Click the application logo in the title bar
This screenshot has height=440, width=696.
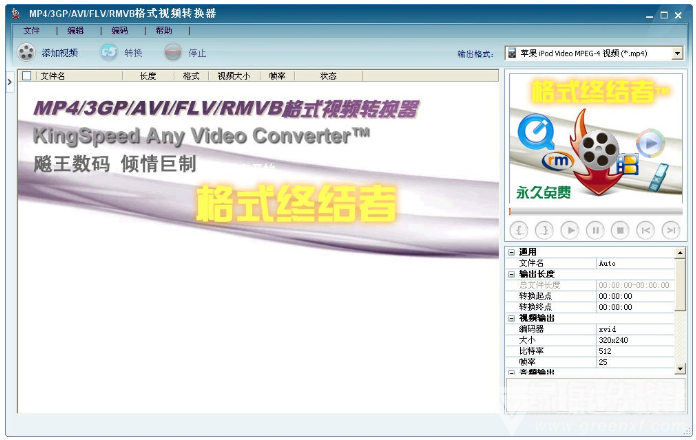(16, 14)
